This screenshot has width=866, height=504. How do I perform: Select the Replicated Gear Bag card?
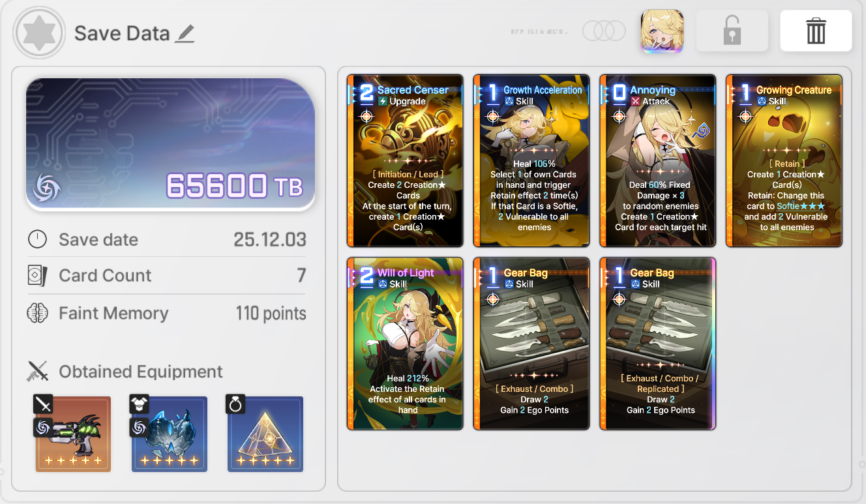pos(658,344)
